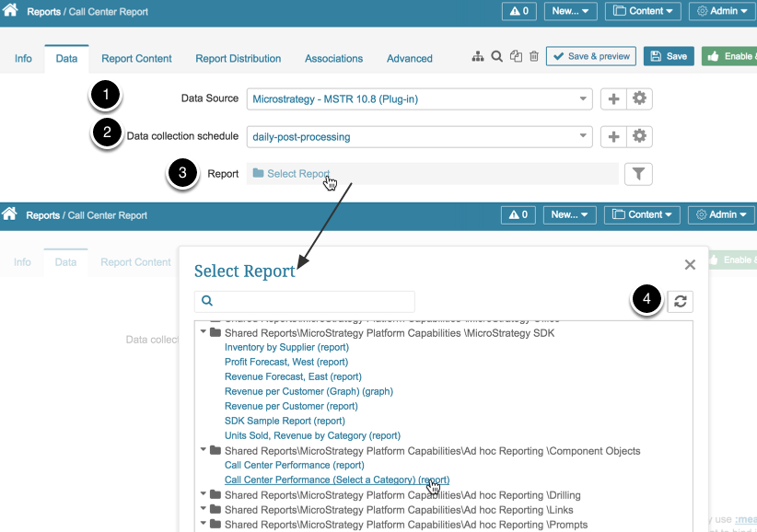Screen dimensions: 757x532
Task: Click Reports breadcrumb in upper header
Action: coord(43,12)
